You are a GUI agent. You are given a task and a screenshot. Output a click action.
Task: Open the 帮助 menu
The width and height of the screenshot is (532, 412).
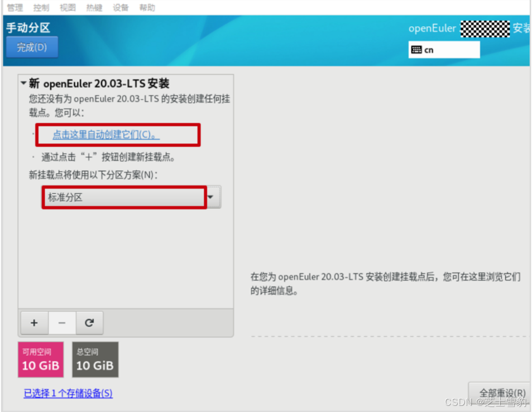click(x=147, y=7)
